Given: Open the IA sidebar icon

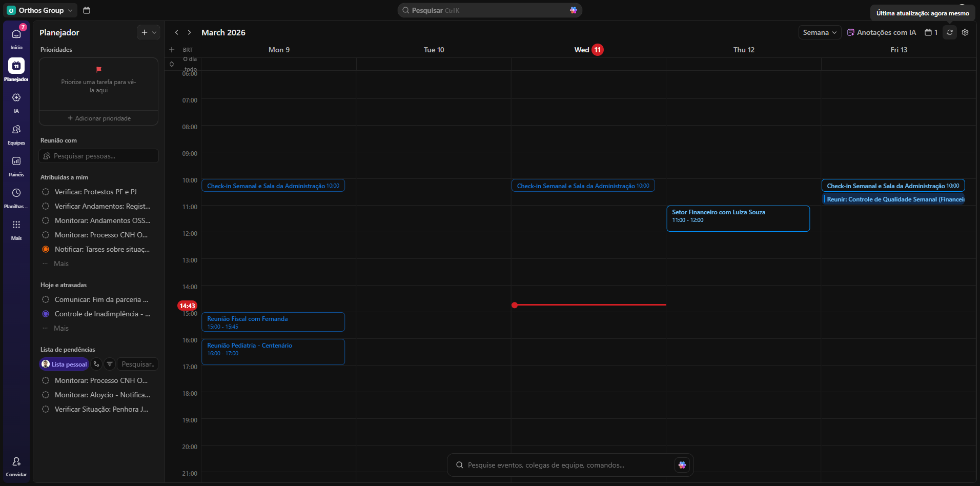Looking at the screenshot, I should 16,98.
